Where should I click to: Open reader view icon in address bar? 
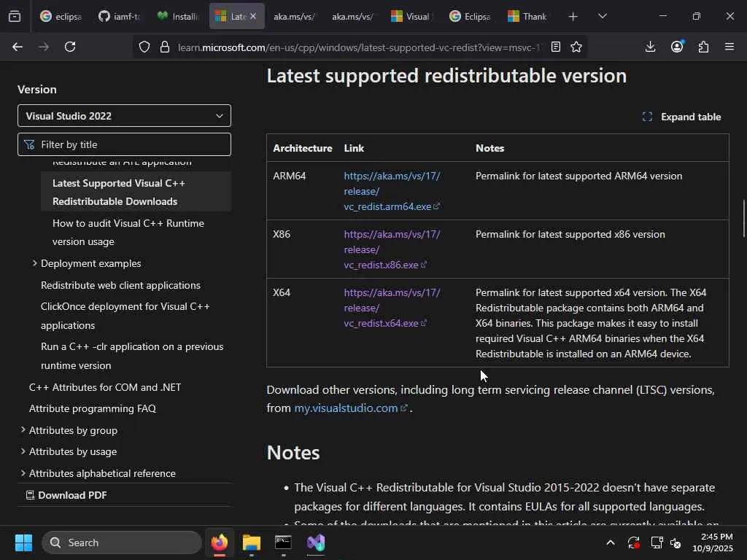click(556, 47)
